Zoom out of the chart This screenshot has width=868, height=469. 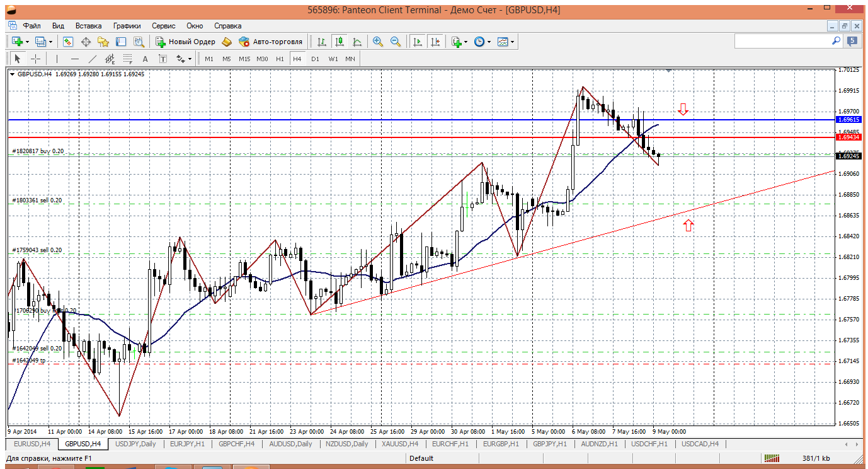(x=396, y=42)
